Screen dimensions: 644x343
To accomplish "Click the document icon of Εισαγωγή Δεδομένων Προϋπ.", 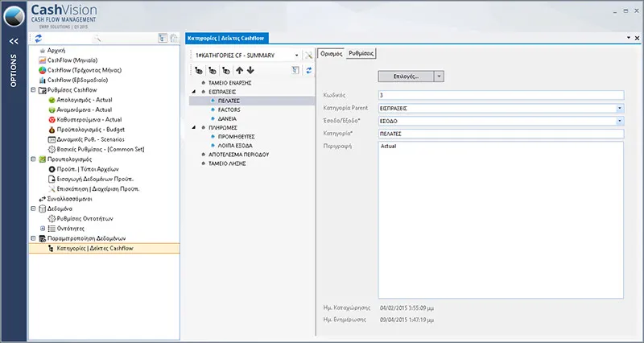I will (52, 179).
